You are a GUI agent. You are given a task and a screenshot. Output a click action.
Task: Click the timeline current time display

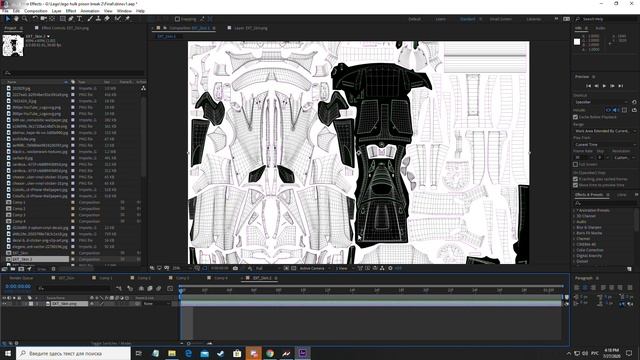coord(18,287)
